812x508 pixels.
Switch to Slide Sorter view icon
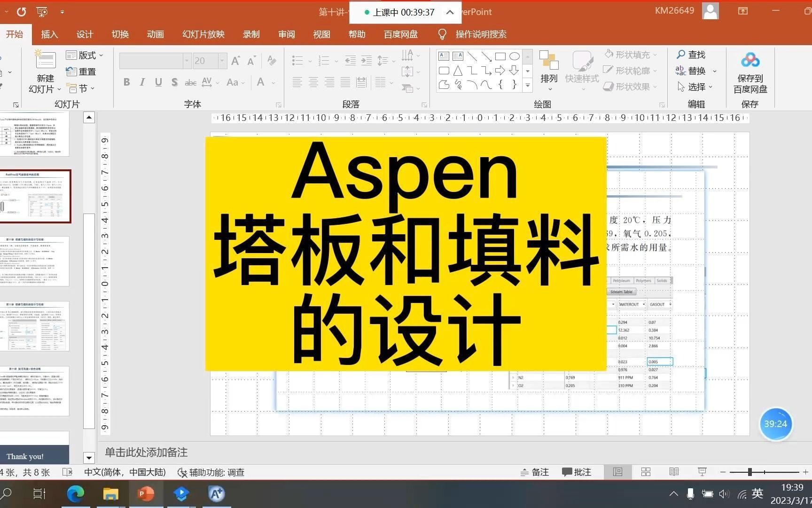[x=646, y=472]
